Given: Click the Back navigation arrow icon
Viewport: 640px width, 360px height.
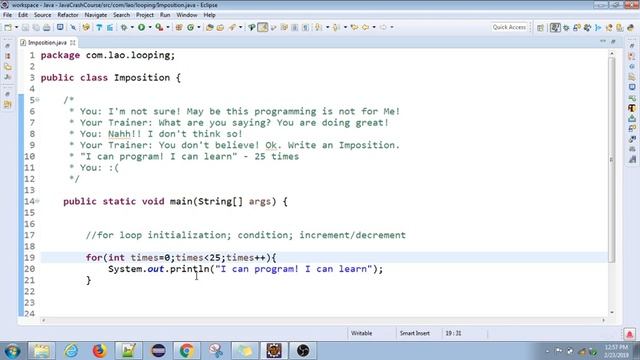Looking at the screenshot, I should click(x=365, y=27).
